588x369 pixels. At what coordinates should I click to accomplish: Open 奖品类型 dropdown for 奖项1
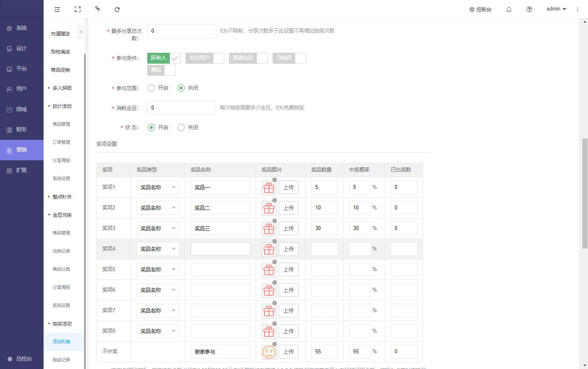tap(158, 187)
